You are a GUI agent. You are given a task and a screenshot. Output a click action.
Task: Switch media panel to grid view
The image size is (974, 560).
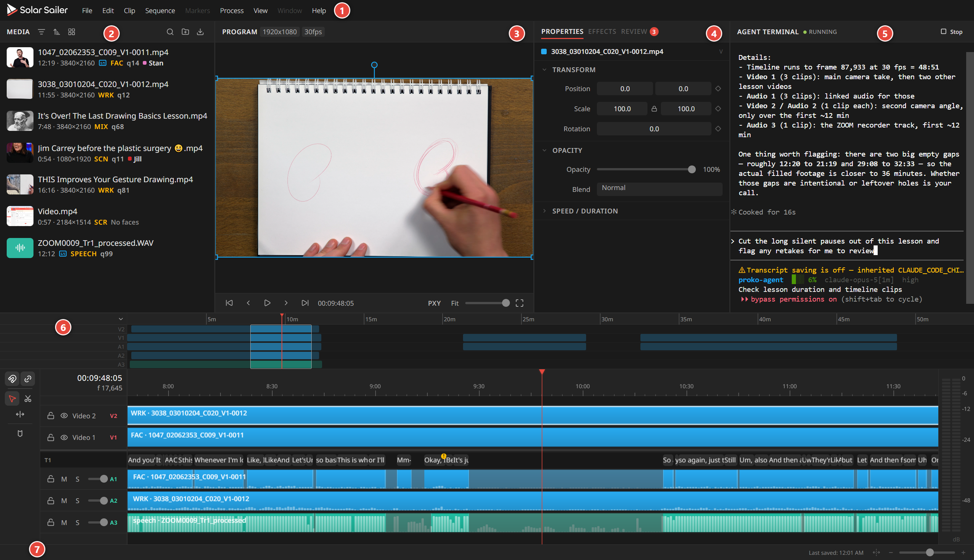coord(71,32)
